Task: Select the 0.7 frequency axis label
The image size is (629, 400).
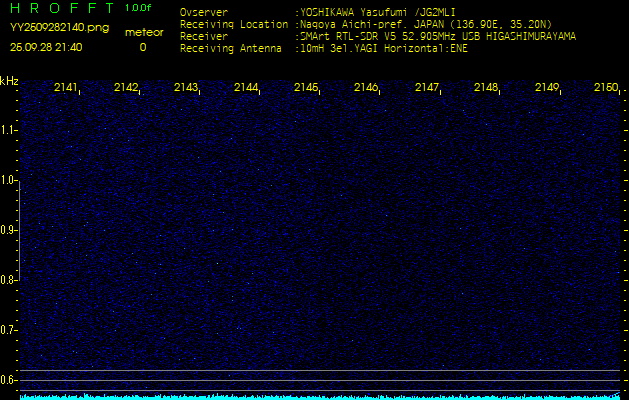Action: click(x=9, y=330)
